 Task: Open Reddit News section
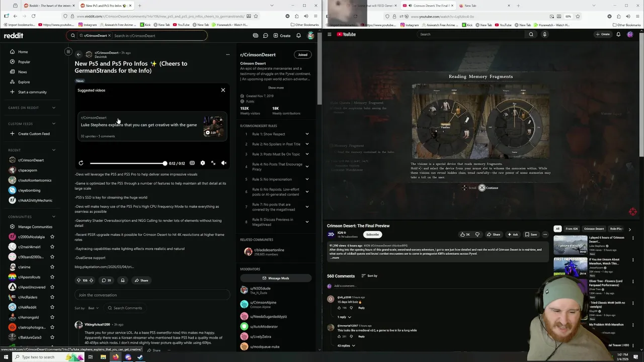coord(23,72)
